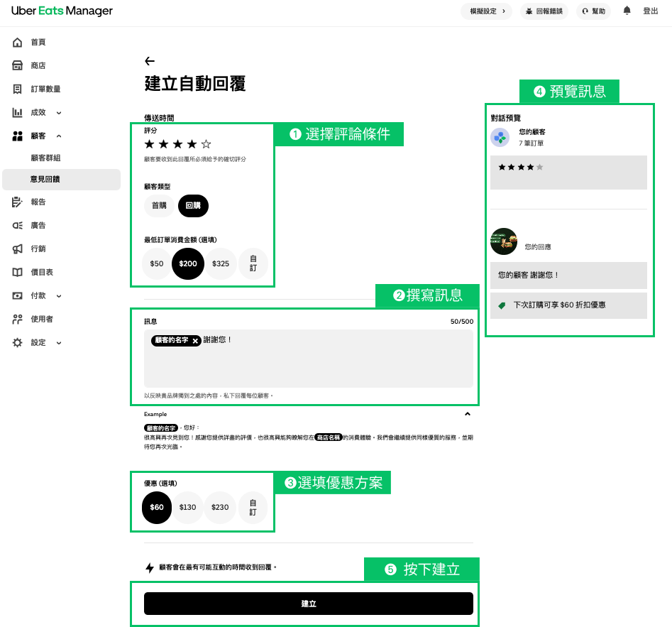Select the fifth empty rating star

coord(206,144)
